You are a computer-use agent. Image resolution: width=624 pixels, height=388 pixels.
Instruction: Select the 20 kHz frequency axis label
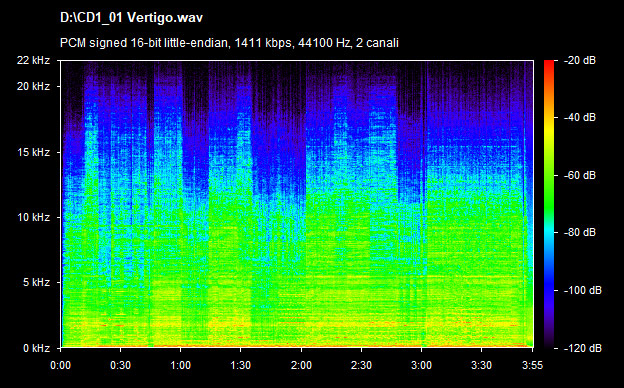(x=33, y=86)
